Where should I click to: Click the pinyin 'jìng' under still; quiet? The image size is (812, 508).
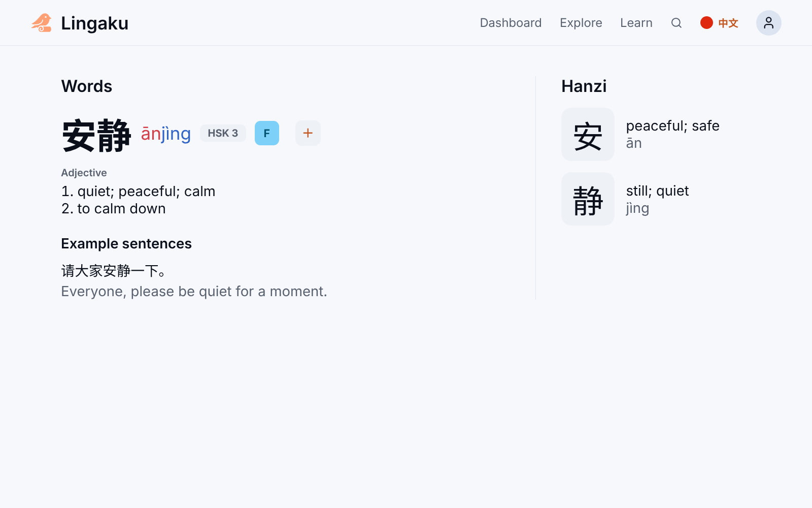click(x=637, y=208)
